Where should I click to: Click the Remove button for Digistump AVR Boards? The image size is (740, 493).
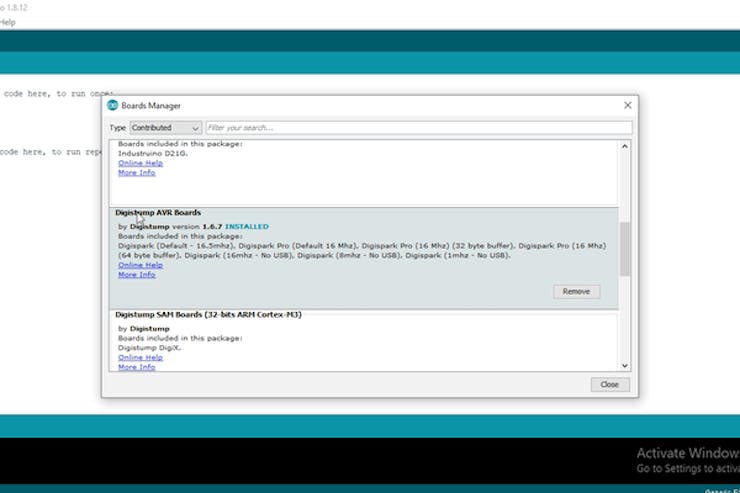point(577,292)
